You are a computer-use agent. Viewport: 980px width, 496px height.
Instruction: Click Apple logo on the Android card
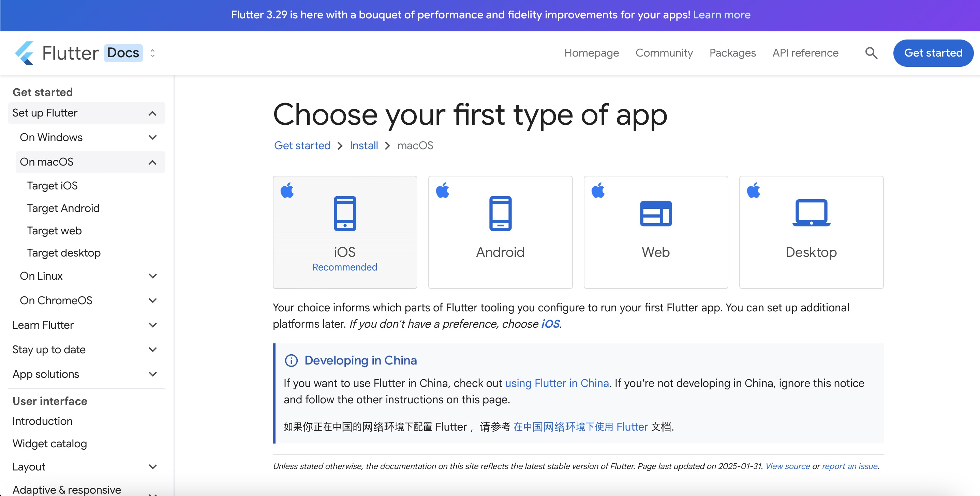(443, 190)
